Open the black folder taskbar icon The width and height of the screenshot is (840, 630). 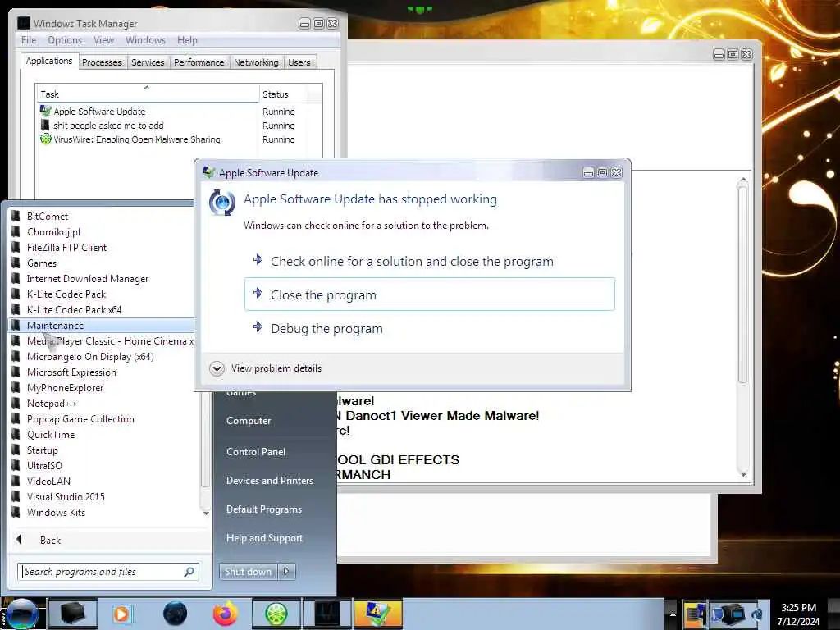[73, 614]
